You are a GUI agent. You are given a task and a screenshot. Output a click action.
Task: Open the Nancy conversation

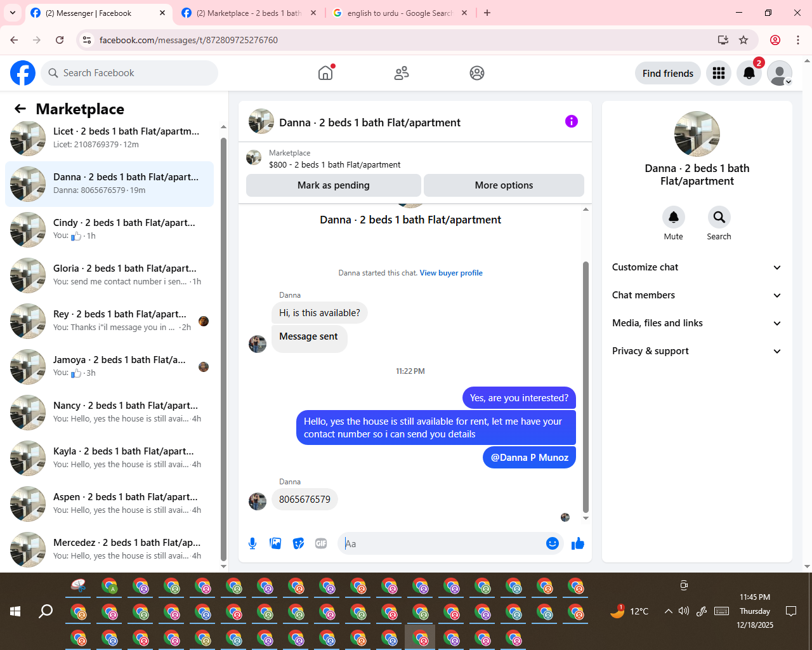click(109, 413)
